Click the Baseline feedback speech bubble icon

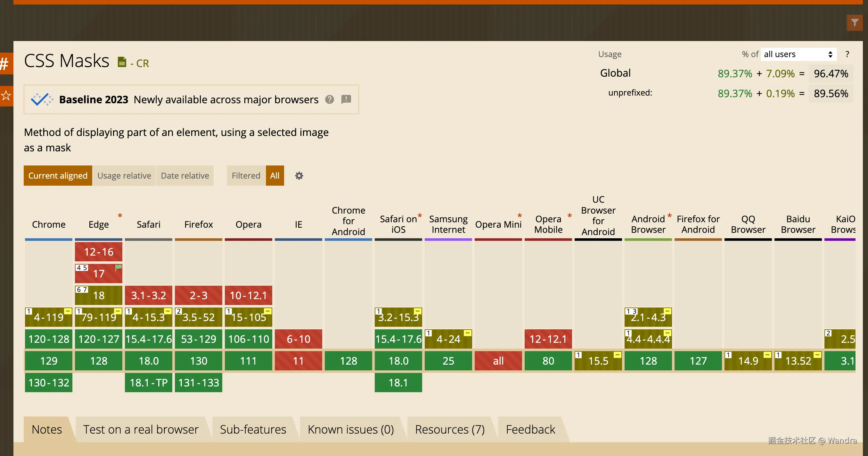[346, 99]
